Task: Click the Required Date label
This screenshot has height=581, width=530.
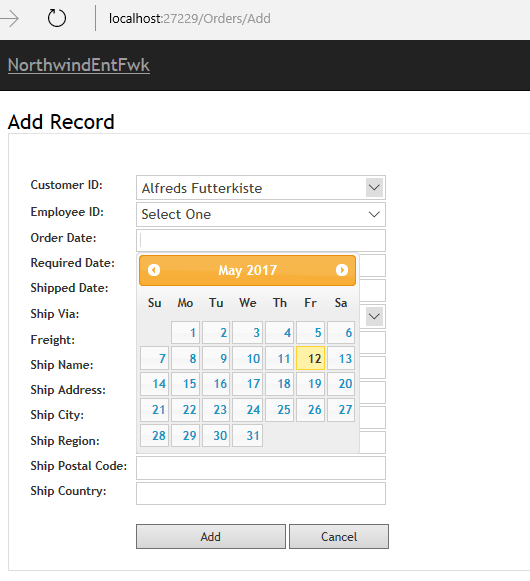Action: (73, 263)
